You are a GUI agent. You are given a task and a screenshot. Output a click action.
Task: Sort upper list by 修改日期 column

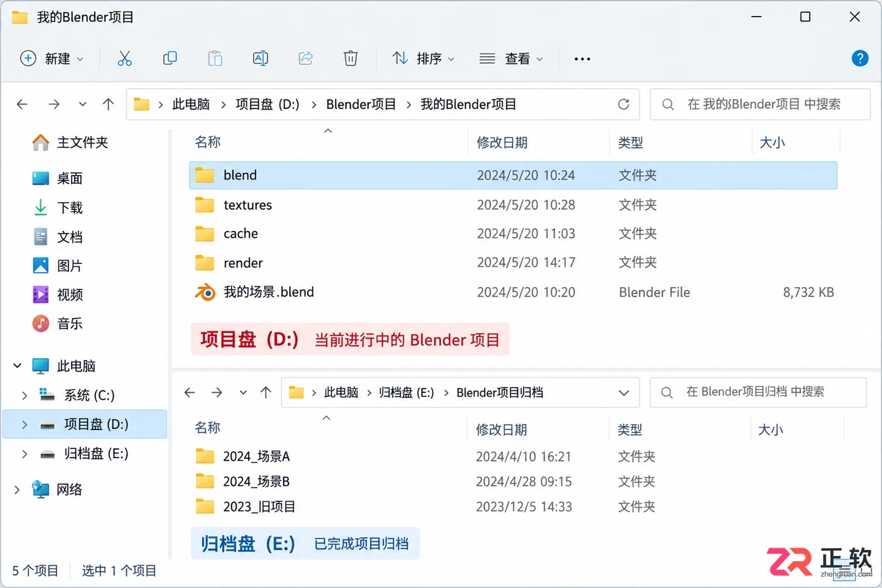click(x=502, y=143)
